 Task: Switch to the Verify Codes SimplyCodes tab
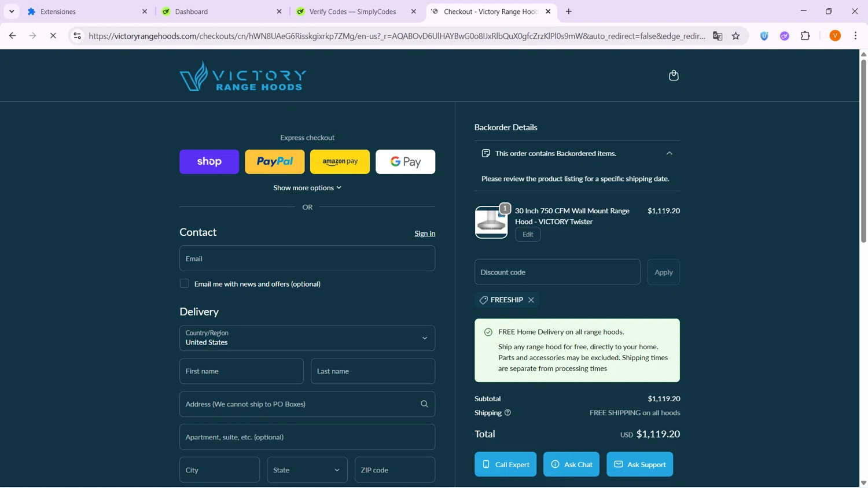click(356, 12)
